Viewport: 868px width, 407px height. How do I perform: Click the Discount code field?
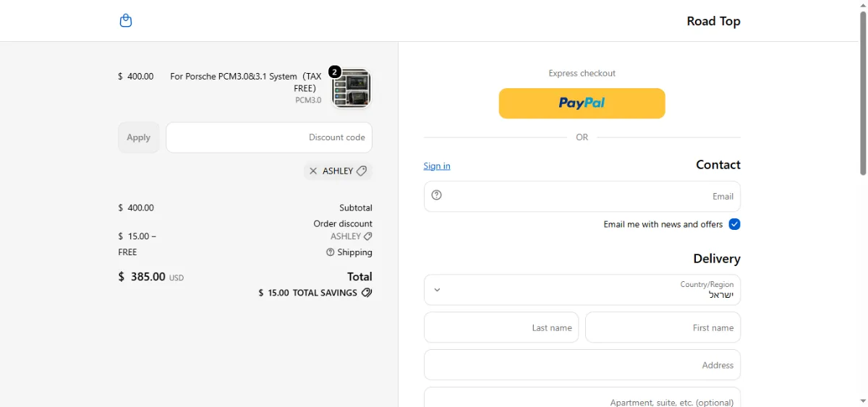pyautogui.click(x=269, y=137)
